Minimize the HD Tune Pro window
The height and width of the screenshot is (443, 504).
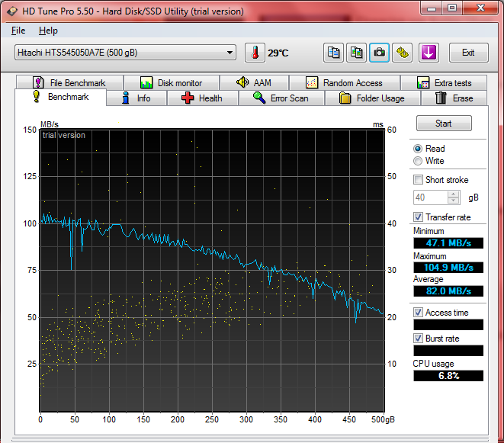(432, 8)
